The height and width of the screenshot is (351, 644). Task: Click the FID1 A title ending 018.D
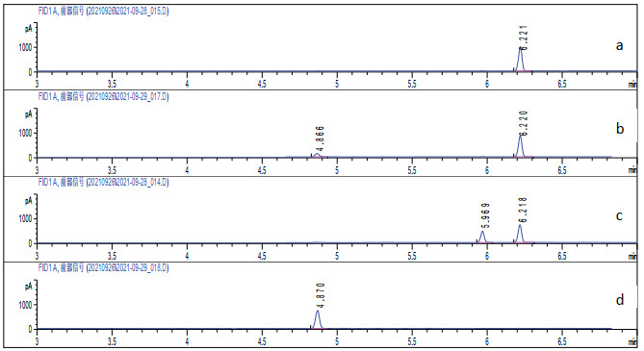pyautogui.click(x=103, y=268)
